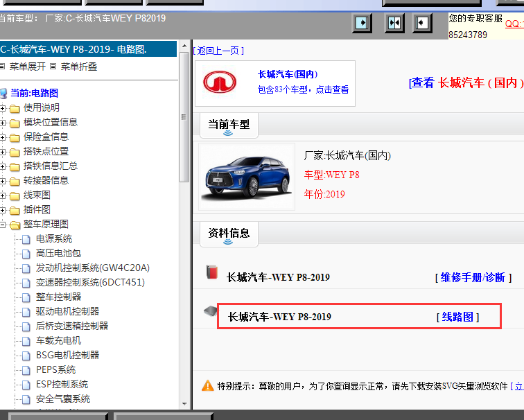The image size is (524, 420).
Task: Click the 搭铁点位置 folder icon
Action: click(15, 152)
